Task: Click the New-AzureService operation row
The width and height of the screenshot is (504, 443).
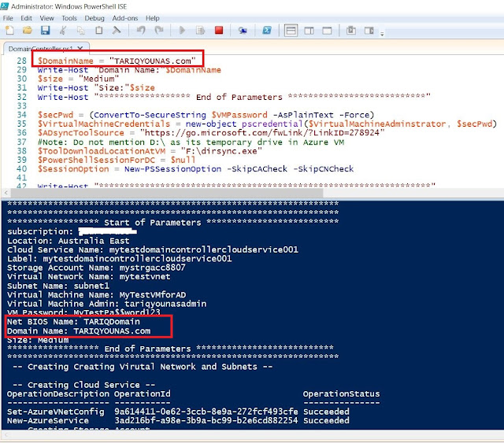Action: coord(178,421)
